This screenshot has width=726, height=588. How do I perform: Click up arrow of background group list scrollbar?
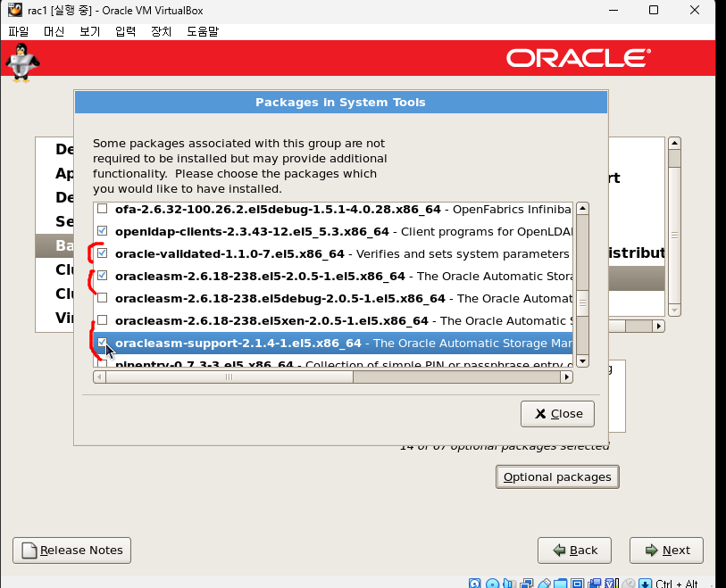[x=674, y=144]
